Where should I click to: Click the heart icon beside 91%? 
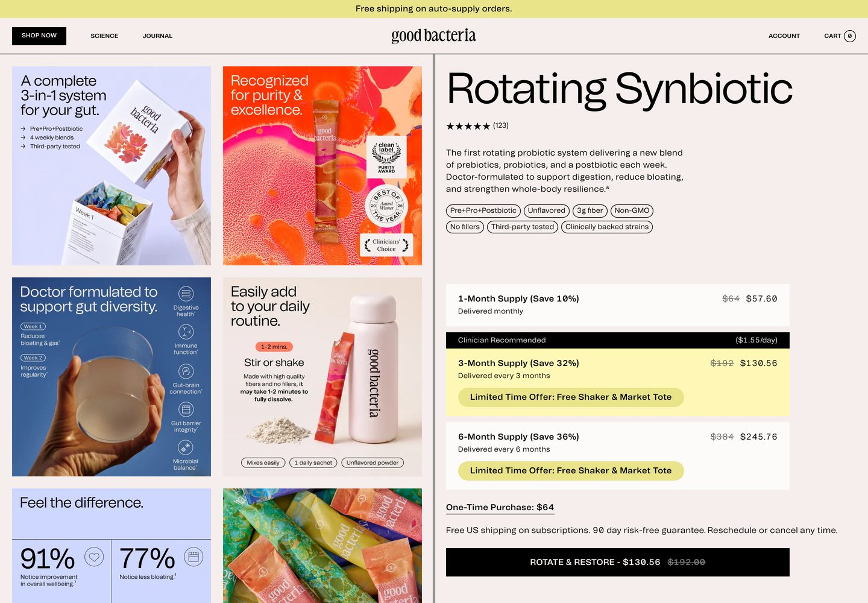pyautogui.click(x=94, y=557)
